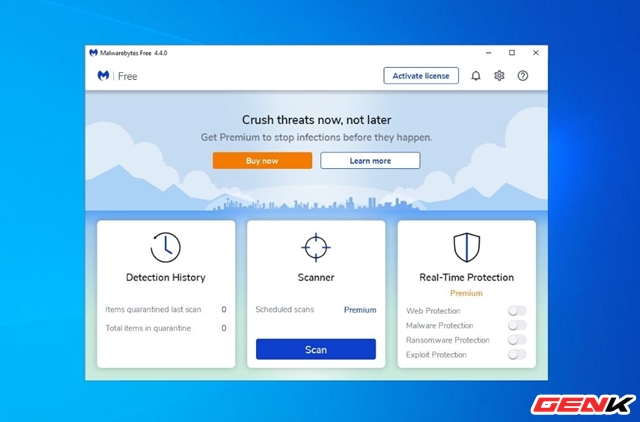Open the Detection History card title
The height and width of the screenshot is (422, 640).
[166, 277]
